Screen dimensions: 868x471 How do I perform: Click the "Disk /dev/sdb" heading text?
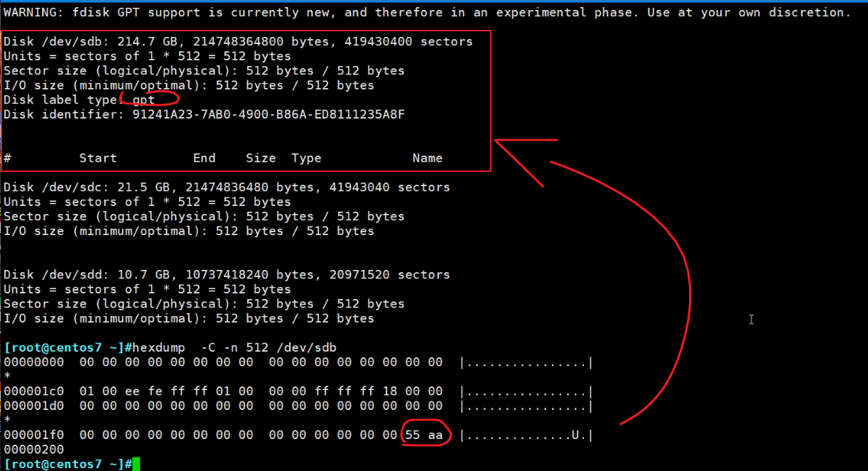click(x=49, y=42)
